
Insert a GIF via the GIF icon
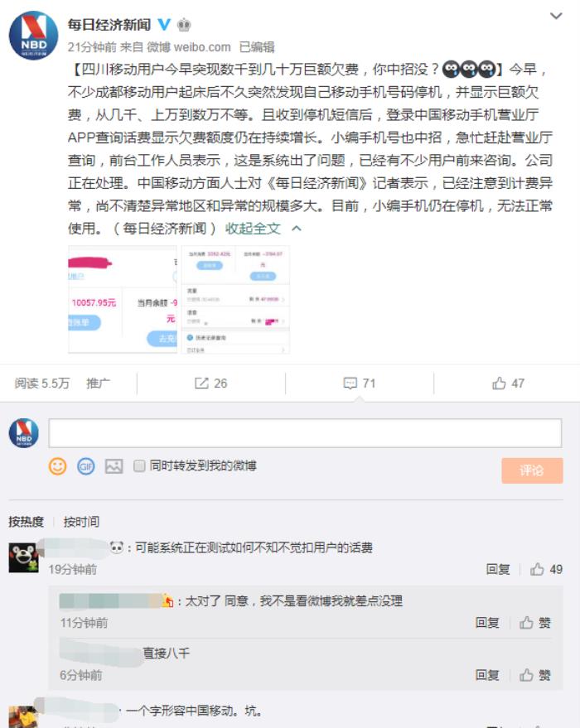coord(85,466)
